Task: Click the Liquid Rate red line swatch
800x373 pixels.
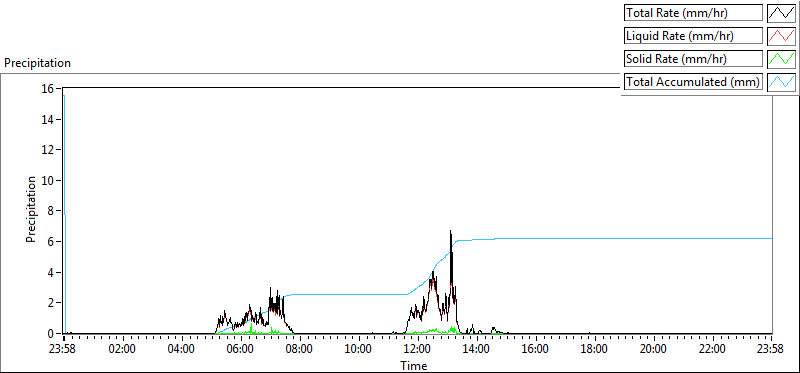Action: [x=782, y=36]
